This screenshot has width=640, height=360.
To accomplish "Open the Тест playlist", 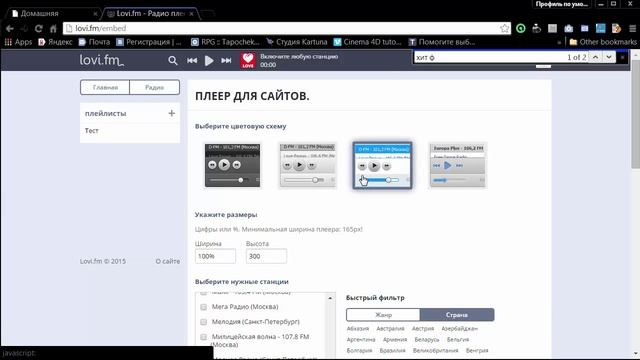I will pyautogui.click(x=92, y=131).
